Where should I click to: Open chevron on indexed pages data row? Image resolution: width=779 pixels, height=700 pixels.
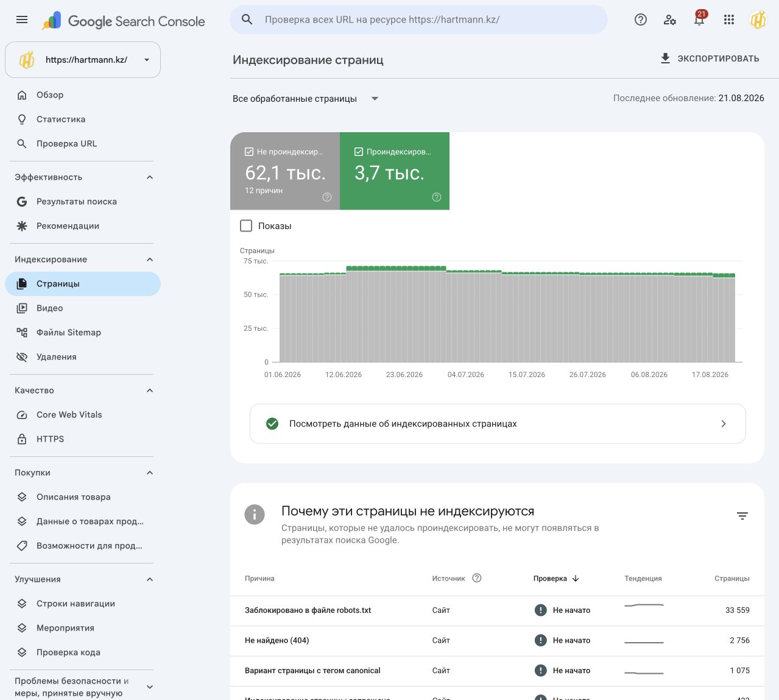click(x=724, y=423)
